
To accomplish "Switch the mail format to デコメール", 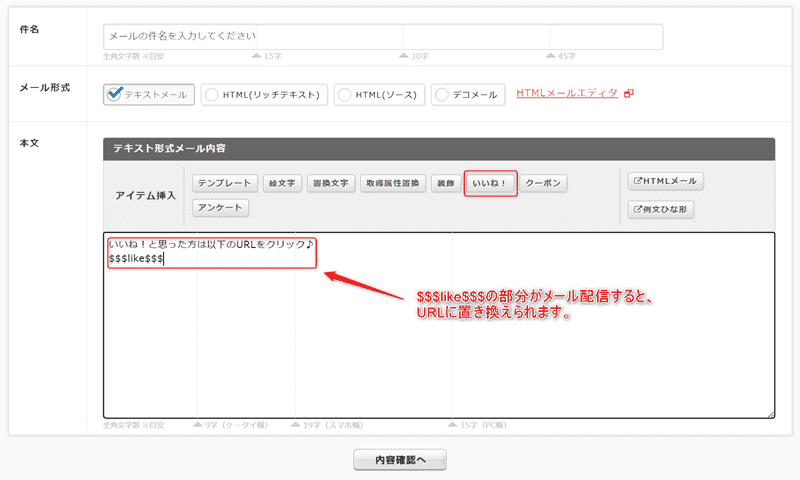I will point(468,94).
